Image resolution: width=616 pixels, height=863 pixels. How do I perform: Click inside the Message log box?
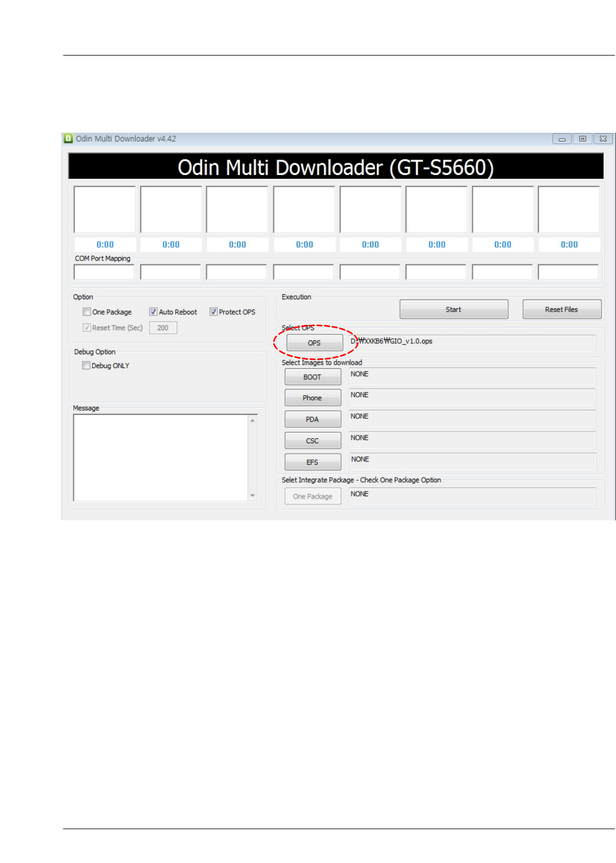(161, 458)
